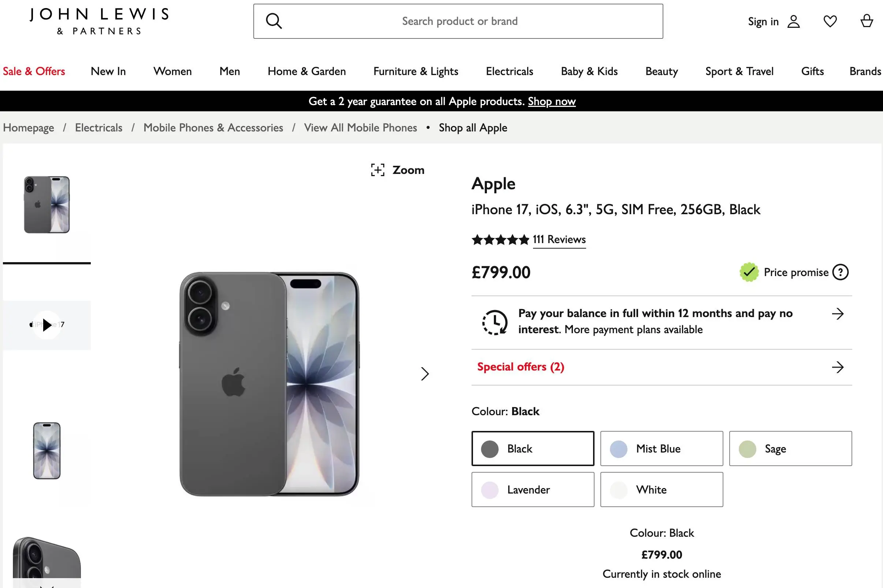
Task: Open the account profile icon
Action: [x=793, y=21]
